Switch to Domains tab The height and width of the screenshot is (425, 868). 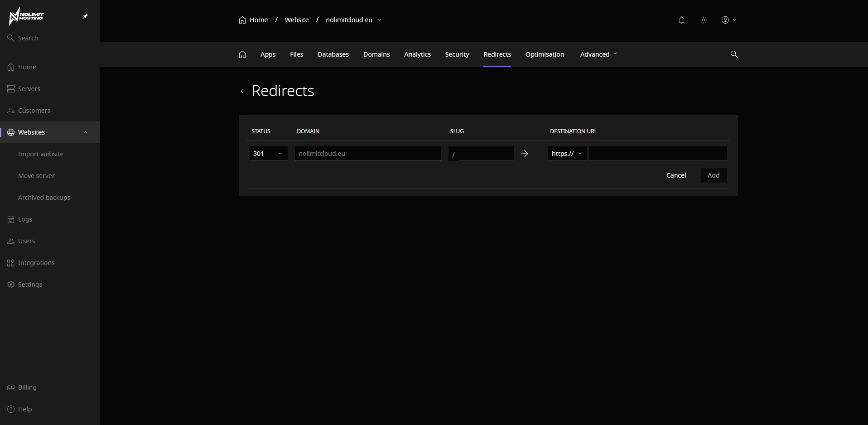[376, 54]
